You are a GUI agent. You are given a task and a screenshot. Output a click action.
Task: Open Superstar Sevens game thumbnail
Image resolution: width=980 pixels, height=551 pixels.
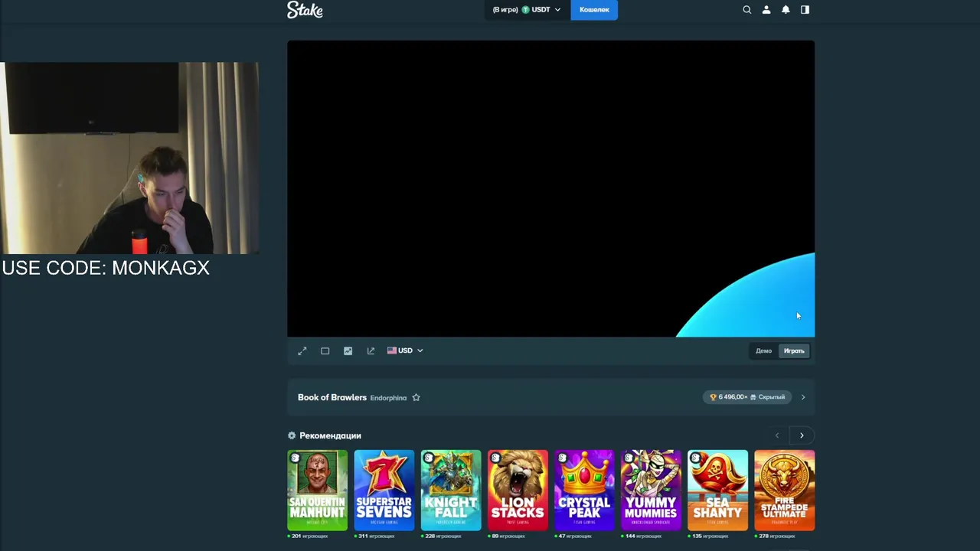pos(384,491)
